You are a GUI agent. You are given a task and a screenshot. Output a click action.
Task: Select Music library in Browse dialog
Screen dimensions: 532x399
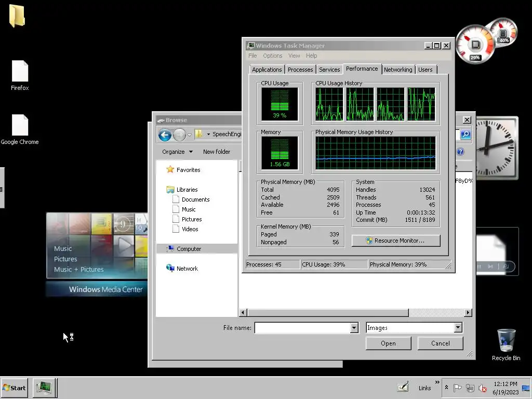point(184,209)
